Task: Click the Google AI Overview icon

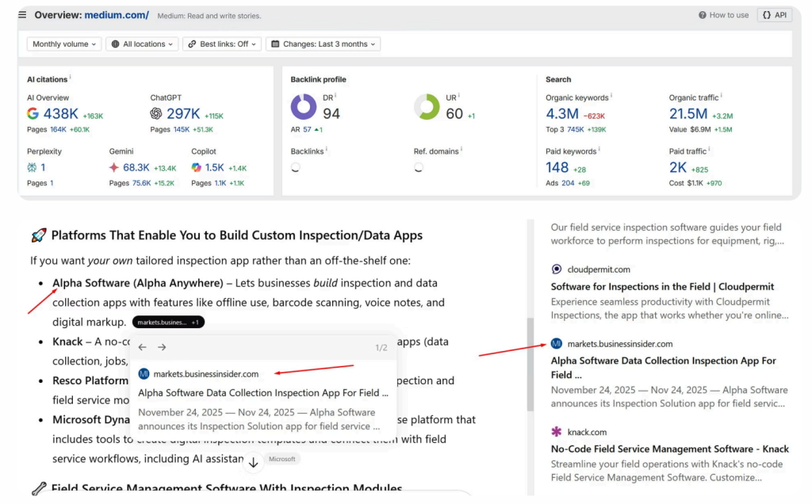Action: pyautogui.click(x=33, y=113)
